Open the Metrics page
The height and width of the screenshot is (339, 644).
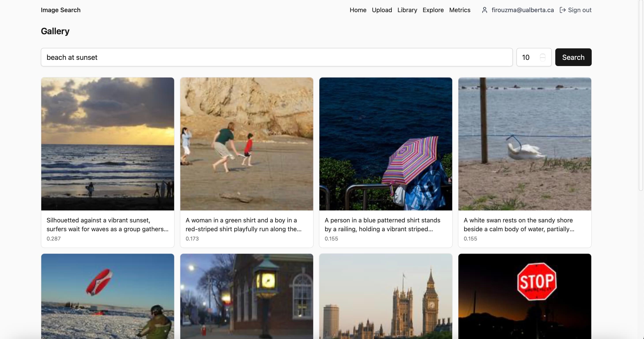click(459, 10)
